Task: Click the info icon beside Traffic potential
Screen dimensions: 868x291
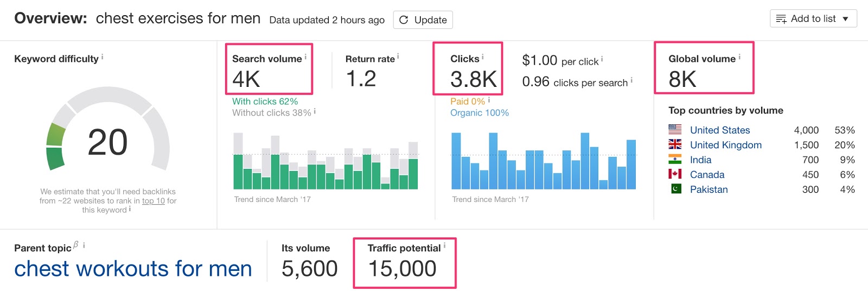Action: [x=444, y=245]
